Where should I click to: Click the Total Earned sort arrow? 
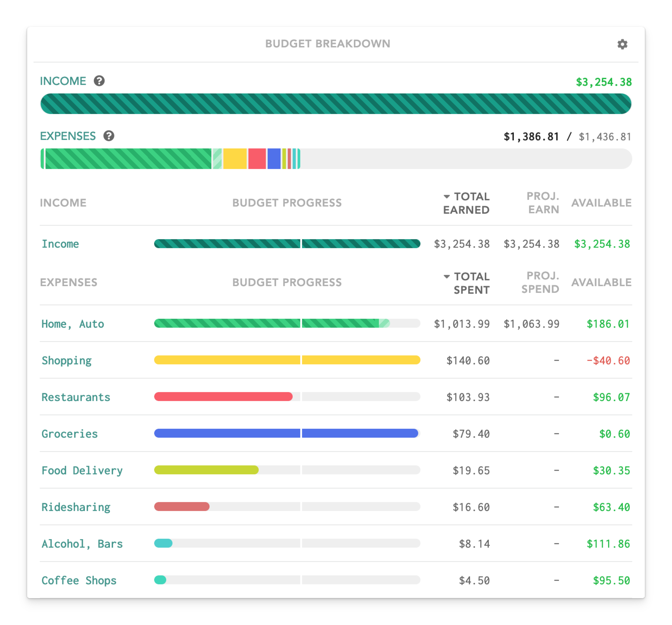447,196
